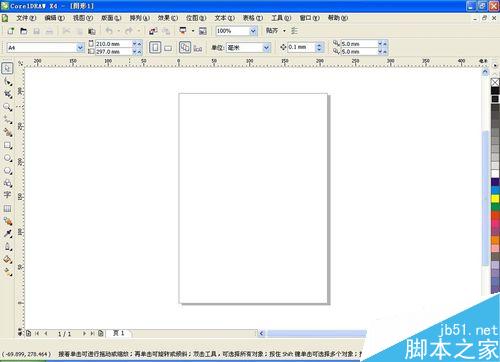500x362 pixels.
Task: Expand the application launcher dropdown arrow
Action: [x=193, y=31]
